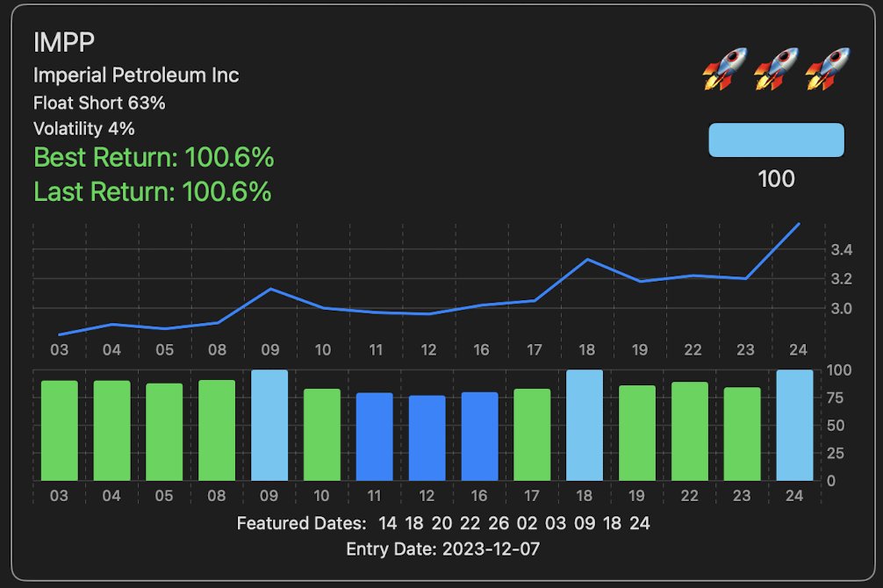Click the light blue bar for date 18
Image resolution: width=883 pixels, height=588 pixels.
coord(585,426)
